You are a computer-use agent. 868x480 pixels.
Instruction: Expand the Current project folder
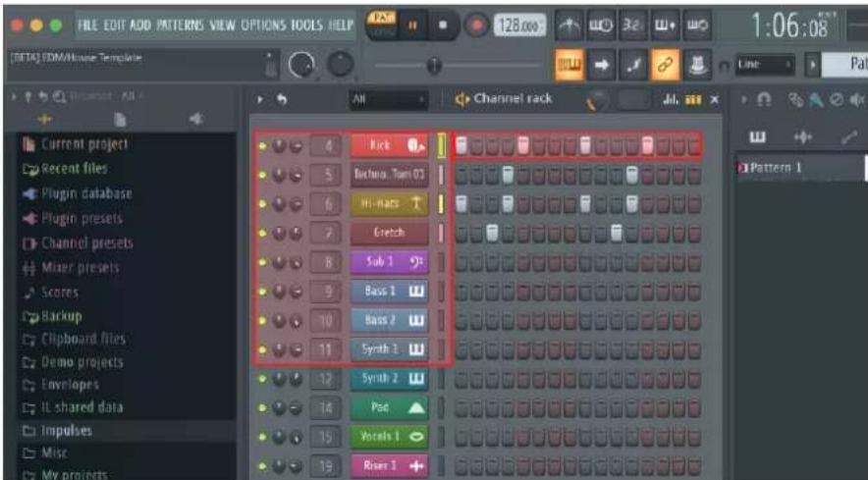coord(75,144)
